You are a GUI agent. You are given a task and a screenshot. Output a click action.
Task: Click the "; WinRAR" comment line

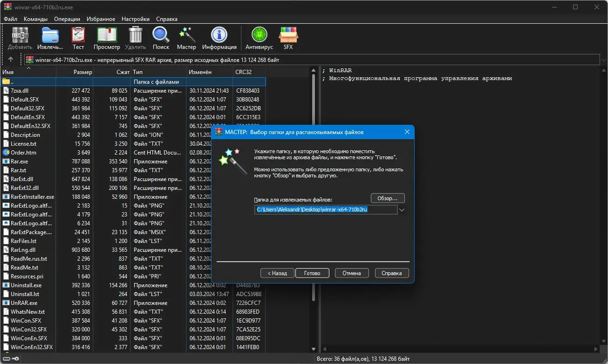tap(337, 70)
